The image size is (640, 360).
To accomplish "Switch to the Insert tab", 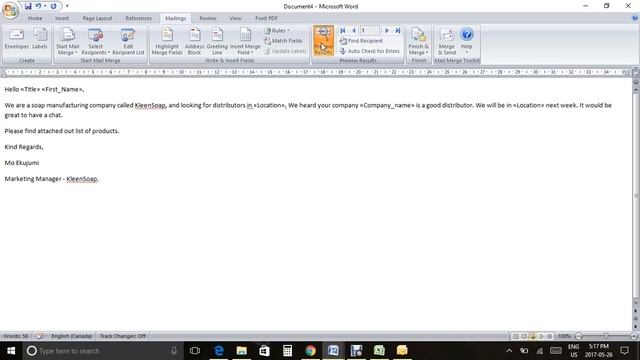I will [x=62, y=18].
